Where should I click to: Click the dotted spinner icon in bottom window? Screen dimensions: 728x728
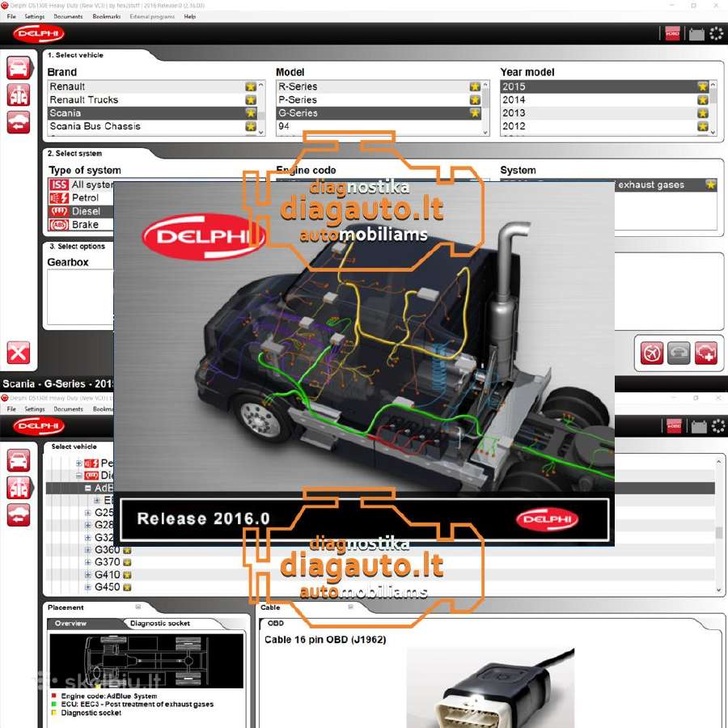[717, 425]
